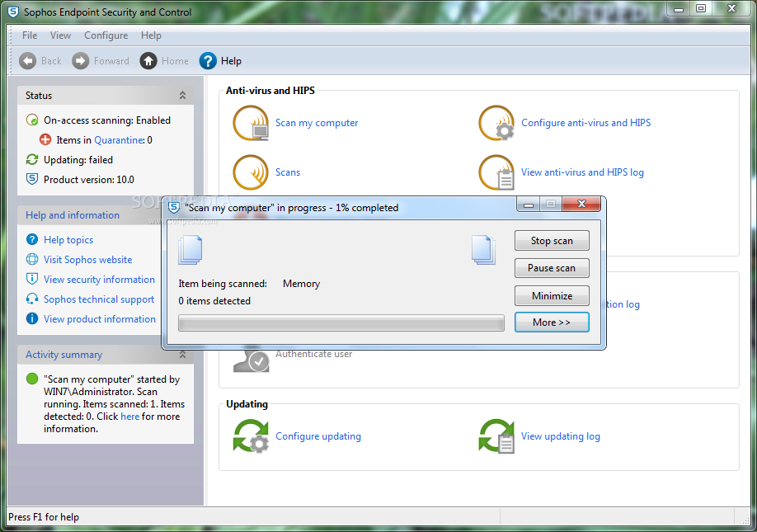
Task: Open the Configure menu
Action: (x=106, y=35)
